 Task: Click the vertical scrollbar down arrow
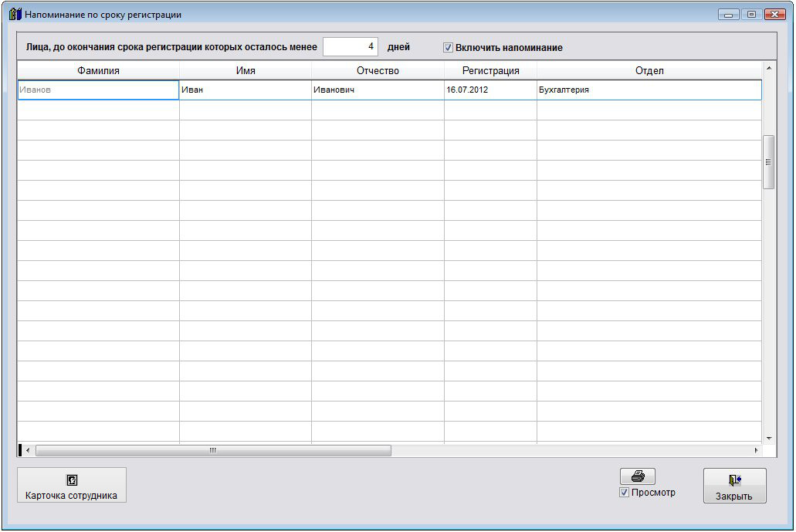768,438
